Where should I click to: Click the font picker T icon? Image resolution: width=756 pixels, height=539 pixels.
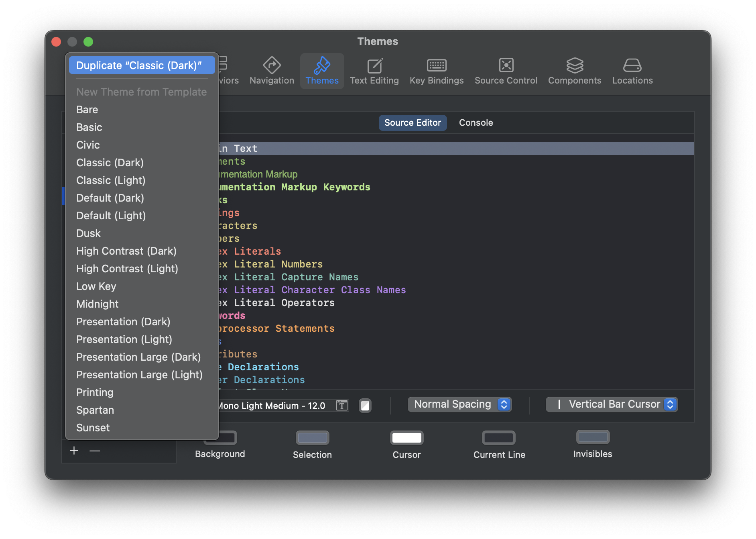tap(342, 405)
